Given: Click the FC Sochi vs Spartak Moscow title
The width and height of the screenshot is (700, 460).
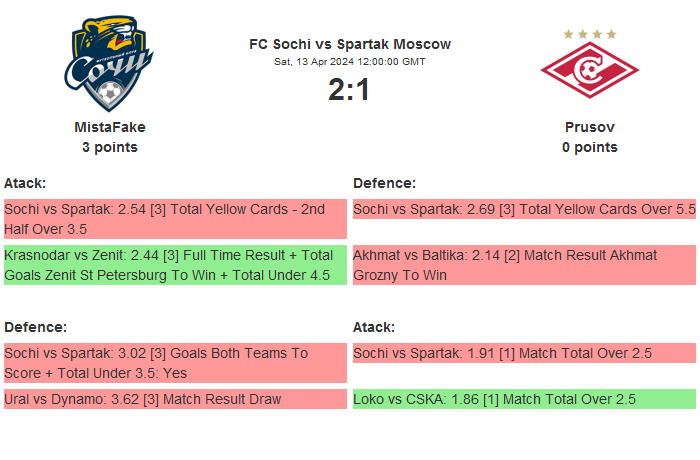Looking at the screenshot, I should [x=350, y=44].
